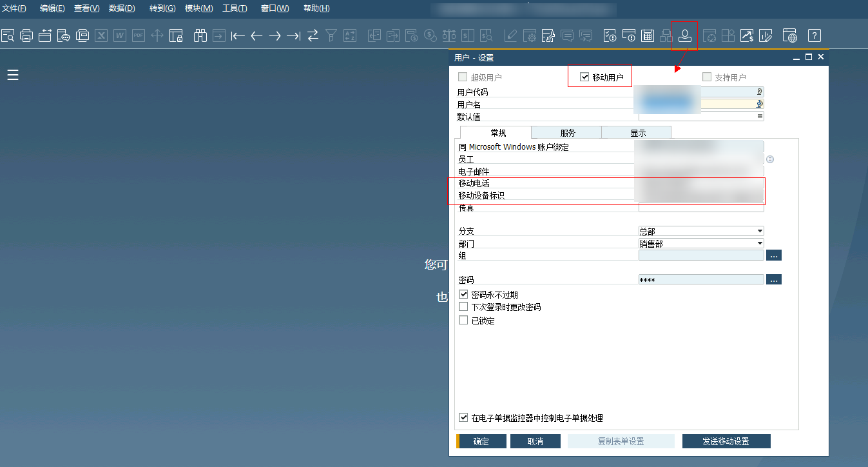Screen dimensions: 868x467
Task: Click the 传真 input field
Action: point(701,208)
